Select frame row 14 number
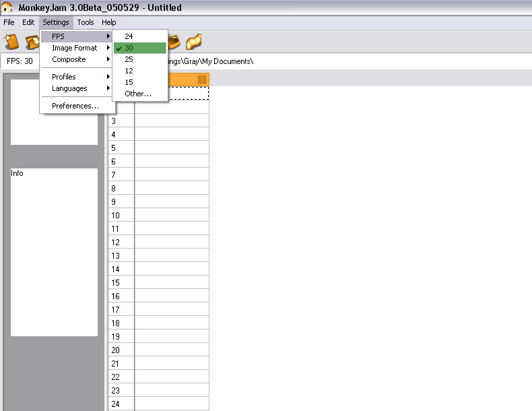The image size is (532, 411). [121, 269]
